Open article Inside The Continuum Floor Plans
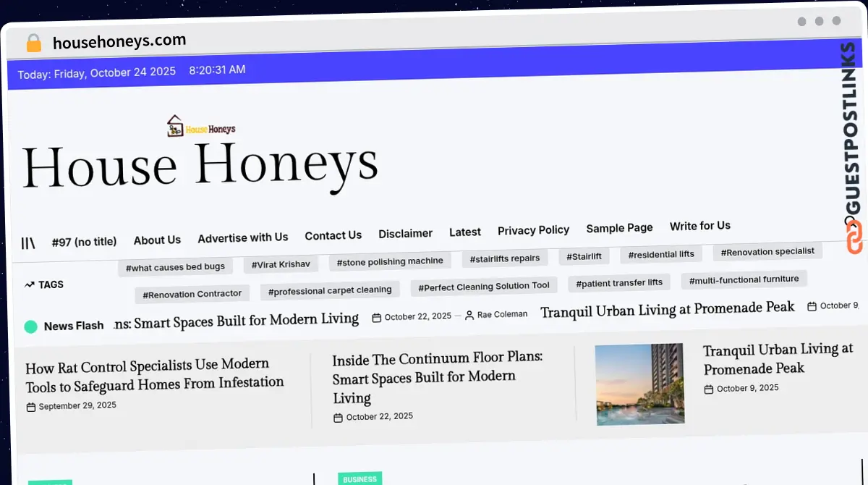 (x=438, y=379)
